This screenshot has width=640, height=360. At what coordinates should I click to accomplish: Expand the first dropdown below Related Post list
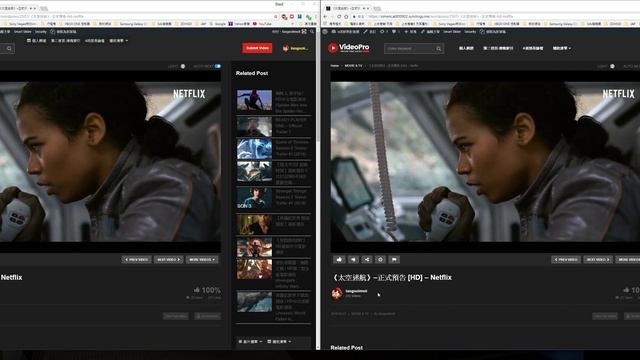(x=250, y=341)
